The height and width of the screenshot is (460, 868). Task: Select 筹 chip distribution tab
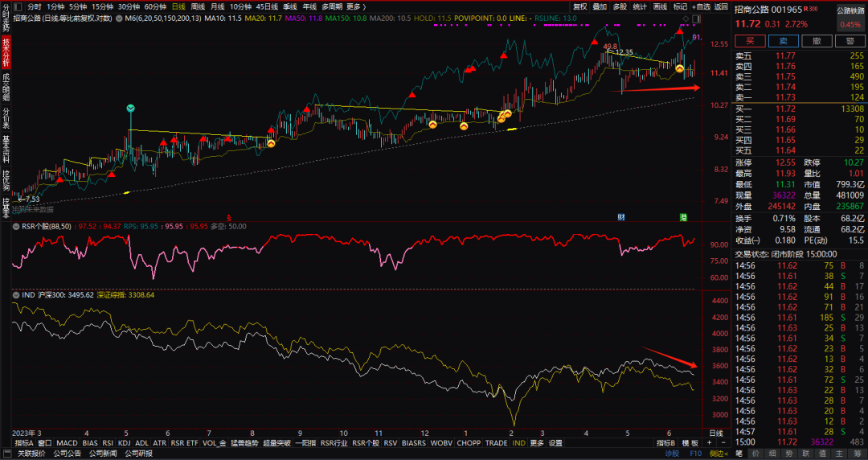click(x=857, y=454)
